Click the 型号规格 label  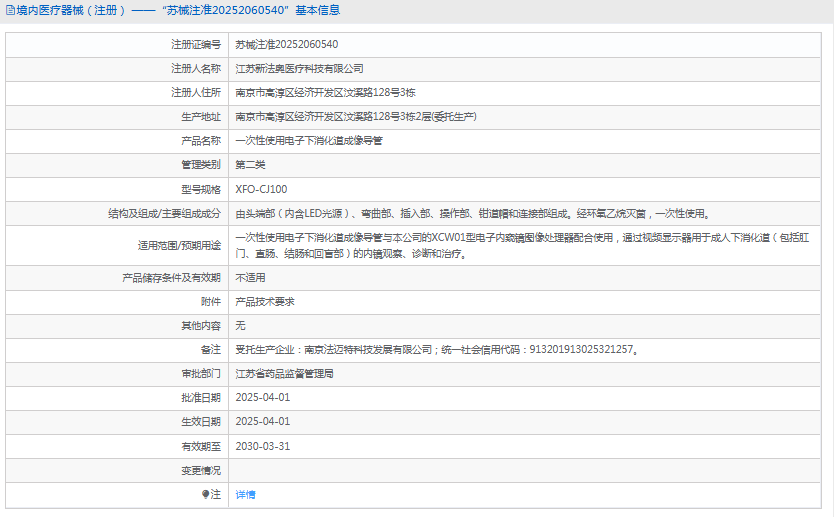tap(201, 189)
